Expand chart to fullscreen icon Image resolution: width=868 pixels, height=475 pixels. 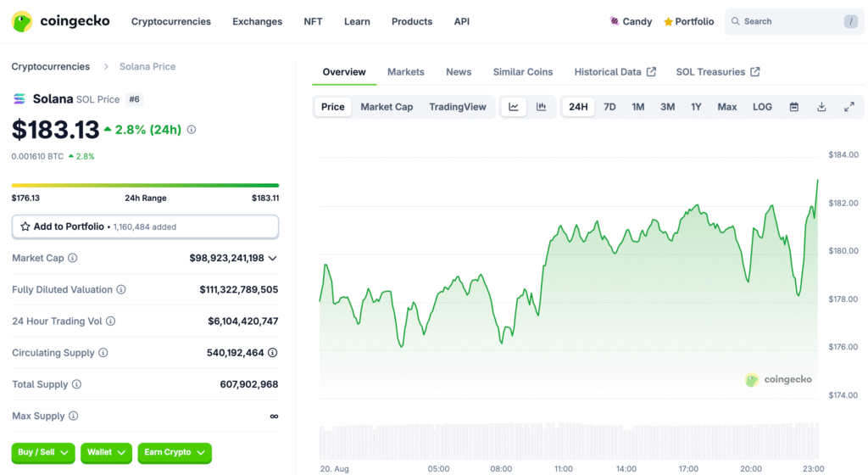(849, 107)
